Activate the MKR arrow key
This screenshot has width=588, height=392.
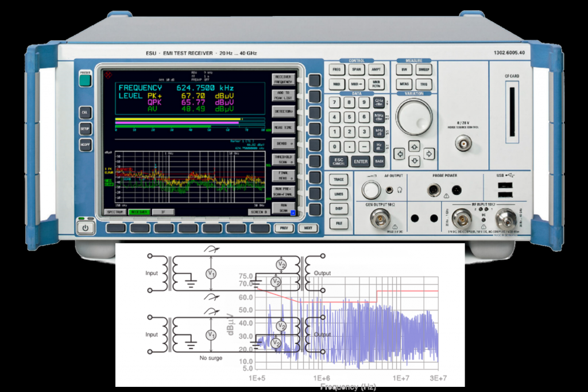(x=356, y=84)
